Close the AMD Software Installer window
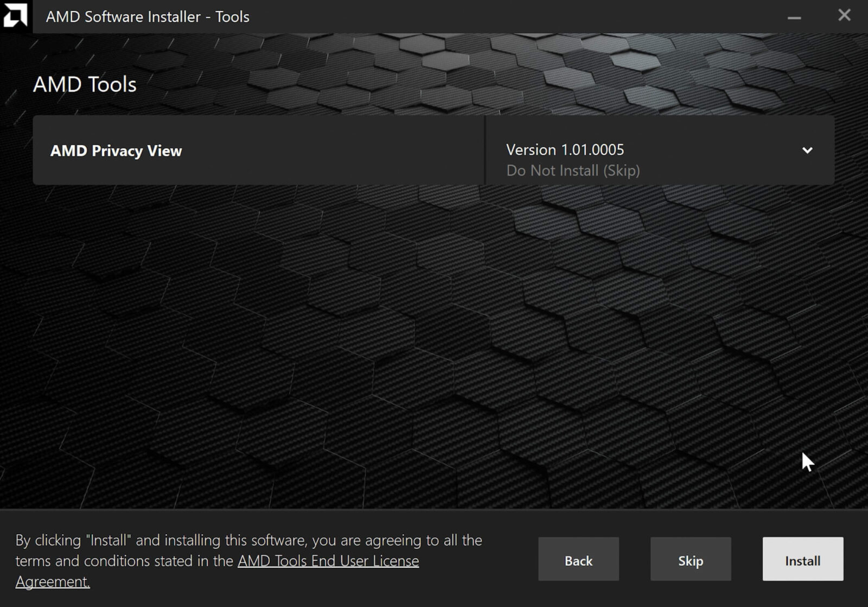The height and width of the screenshot is (607, 868). [x=844, y=15]
